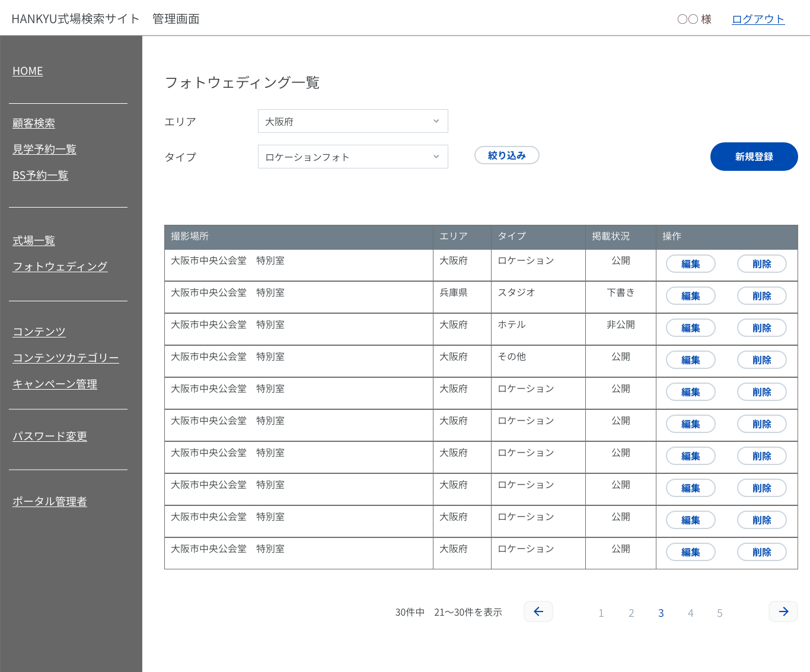Image resolution: width=810 pixels, height=672 pixels.
Task: Click the 新規登録 button
Action: pyautogui.click(x=754, y=157)
